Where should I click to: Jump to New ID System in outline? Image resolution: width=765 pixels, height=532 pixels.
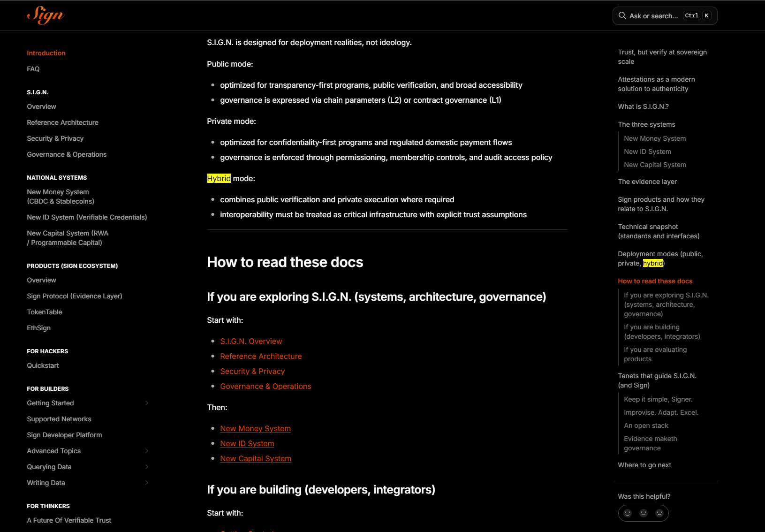(x=647, y=152)
